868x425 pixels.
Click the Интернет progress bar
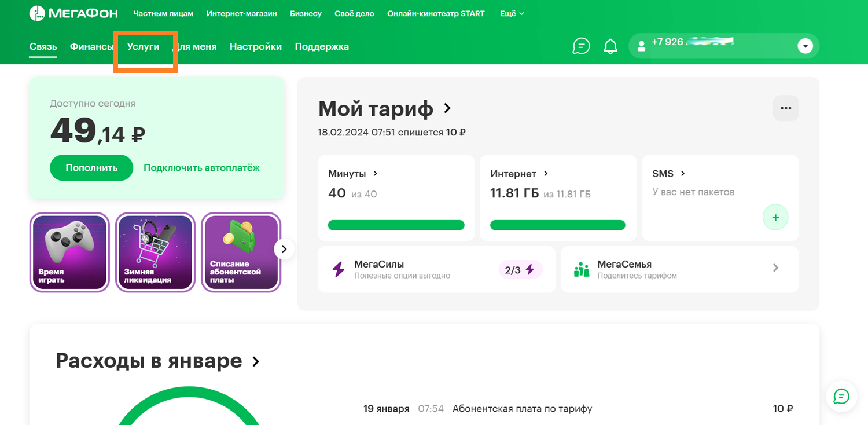(558, 225)
